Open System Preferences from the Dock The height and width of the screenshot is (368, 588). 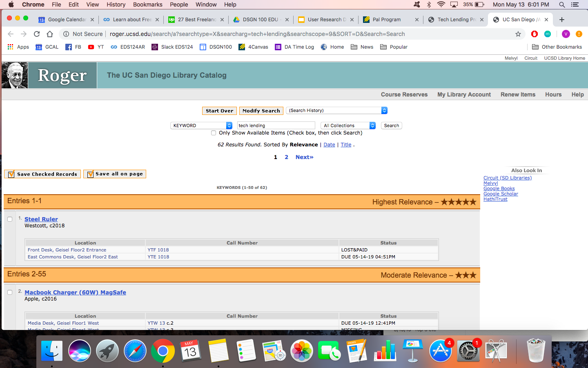coord(468,351)
